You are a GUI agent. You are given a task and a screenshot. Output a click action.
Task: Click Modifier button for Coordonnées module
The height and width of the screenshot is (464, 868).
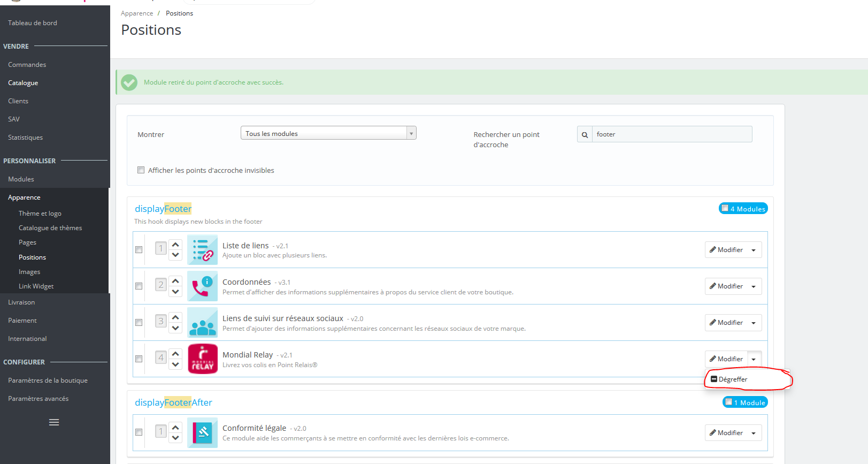click(x=726, y=286)
